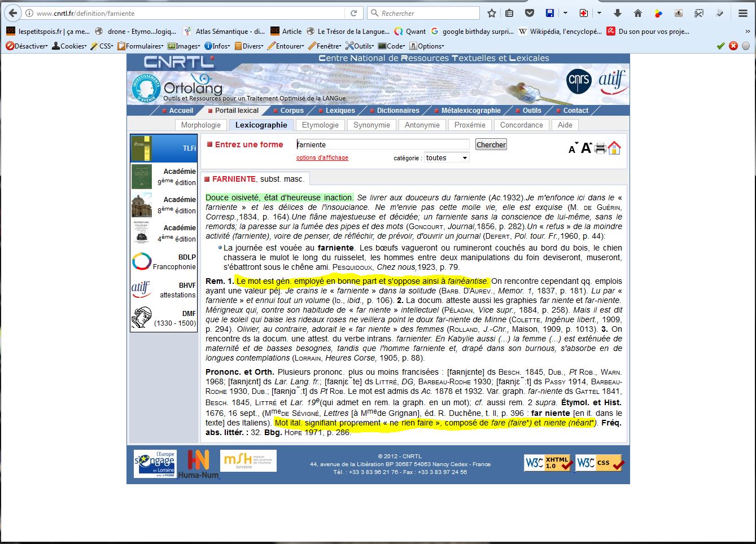Open the Atlas Sémantique bookmark

[x=225, y=32]
